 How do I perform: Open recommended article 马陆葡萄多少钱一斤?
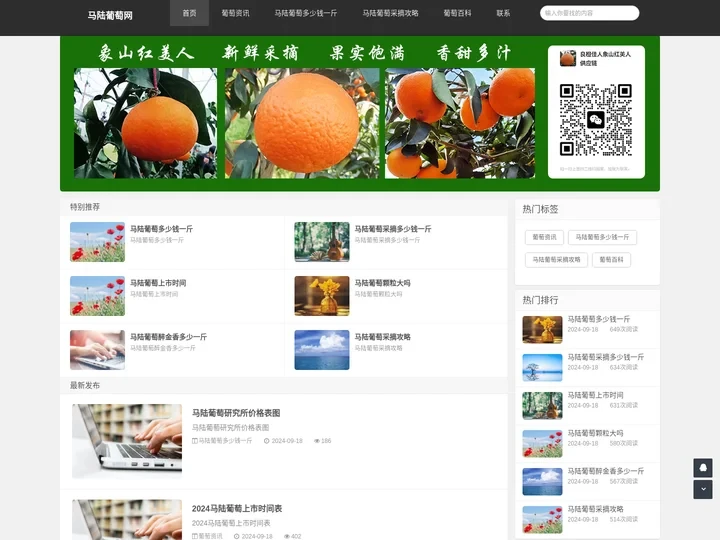point(161,229)
